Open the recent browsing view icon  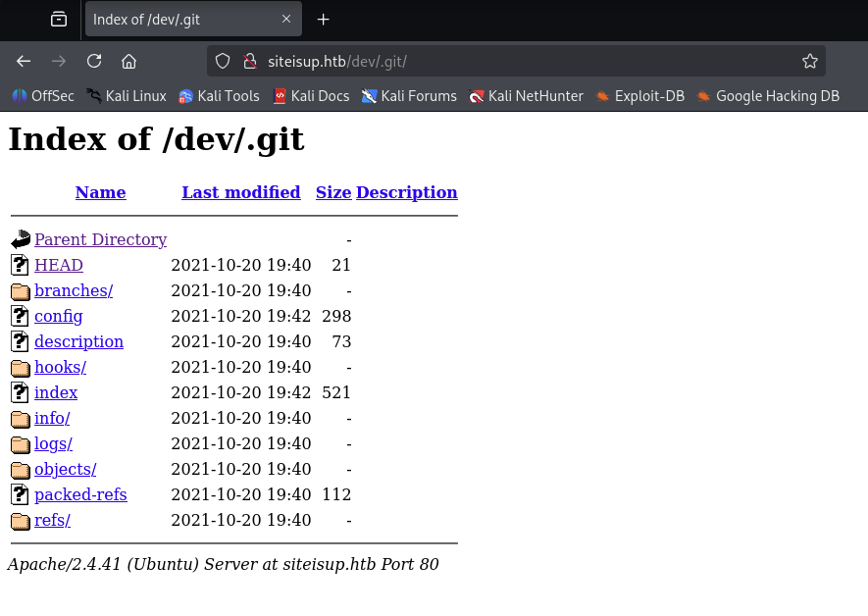[x=59, y=20]
